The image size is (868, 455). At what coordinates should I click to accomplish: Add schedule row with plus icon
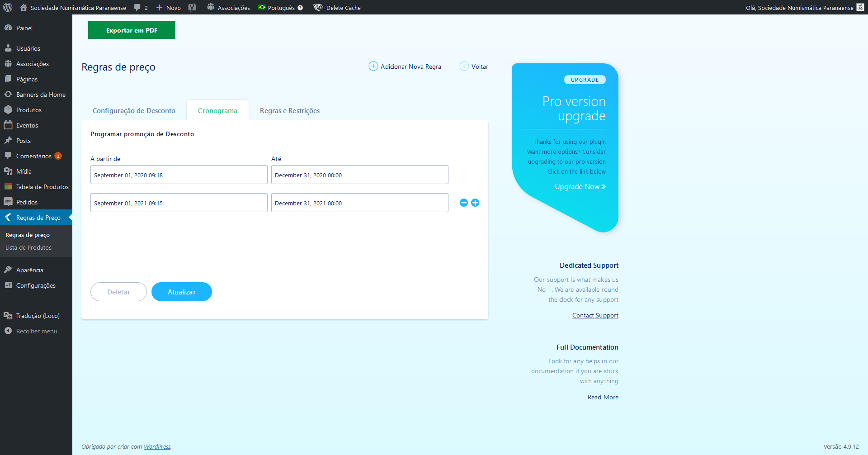point(475,203)
